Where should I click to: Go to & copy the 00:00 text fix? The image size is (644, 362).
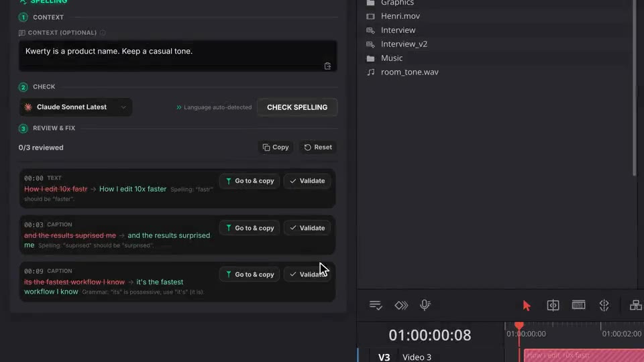pos(250,181)
